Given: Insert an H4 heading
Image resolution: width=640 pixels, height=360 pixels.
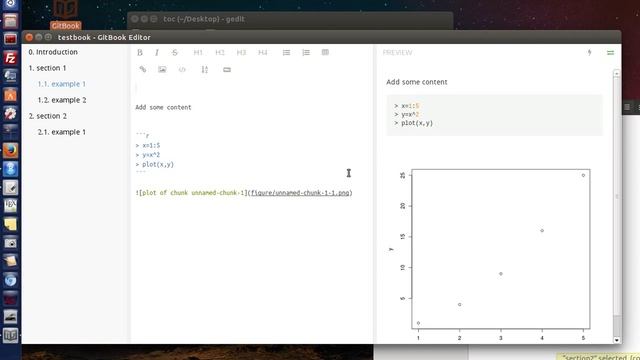Looking at the screenshot, I should tap(262, 52).
